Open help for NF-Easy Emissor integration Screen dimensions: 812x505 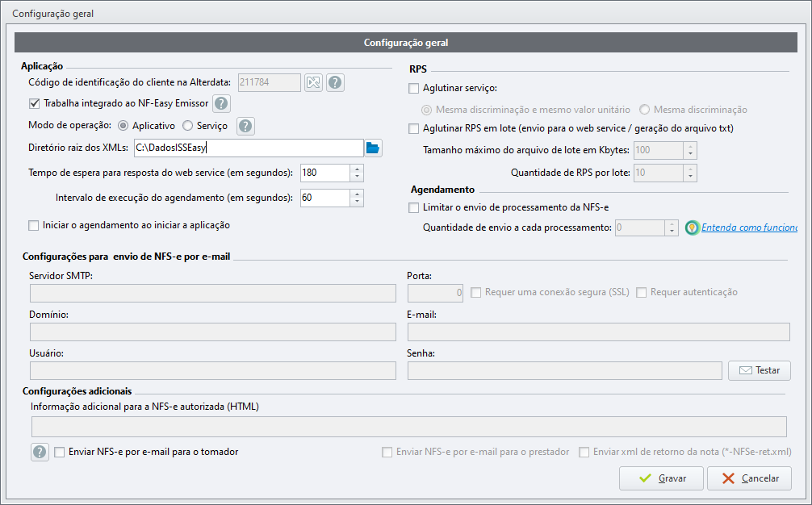(221, 103)
